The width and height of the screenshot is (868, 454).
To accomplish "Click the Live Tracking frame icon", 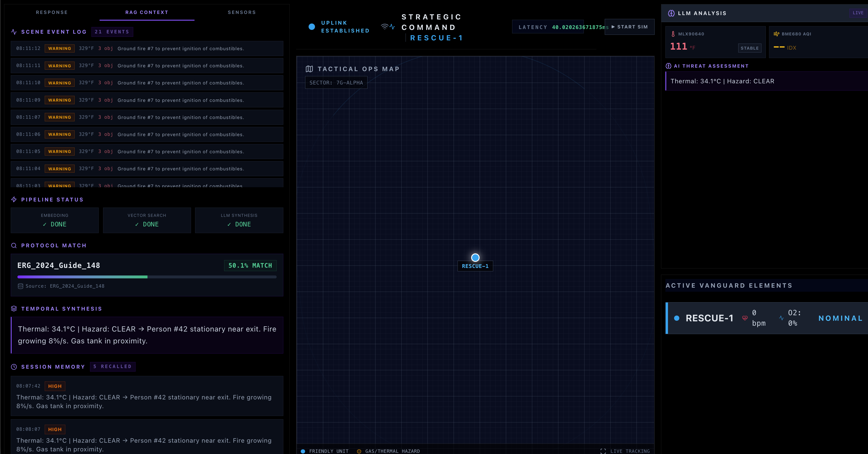I will 603,451.
